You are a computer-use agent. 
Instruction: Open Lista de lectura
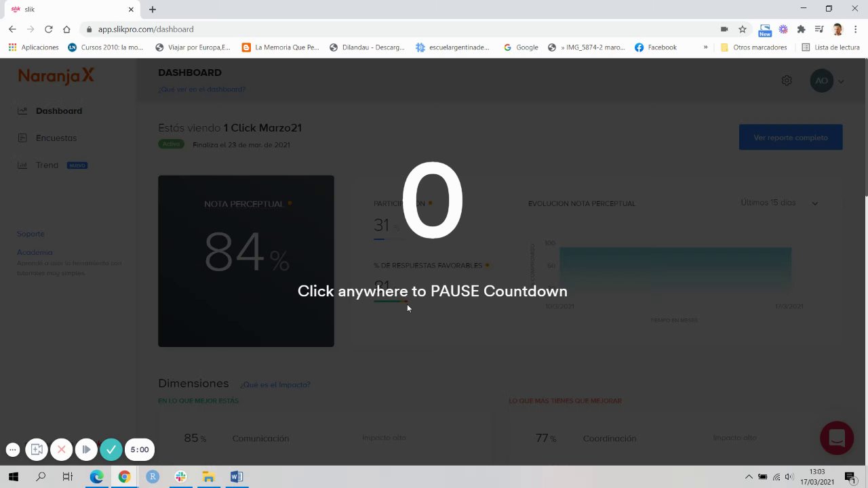click(831, 47)
